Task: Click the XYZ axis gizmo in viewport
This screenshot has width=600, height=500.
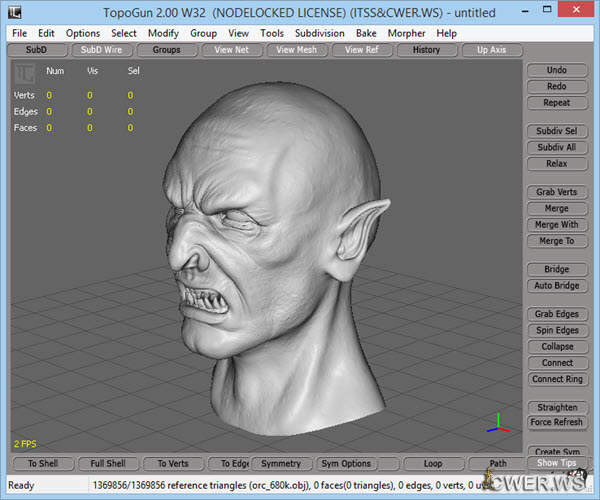Action: (499, 422)
